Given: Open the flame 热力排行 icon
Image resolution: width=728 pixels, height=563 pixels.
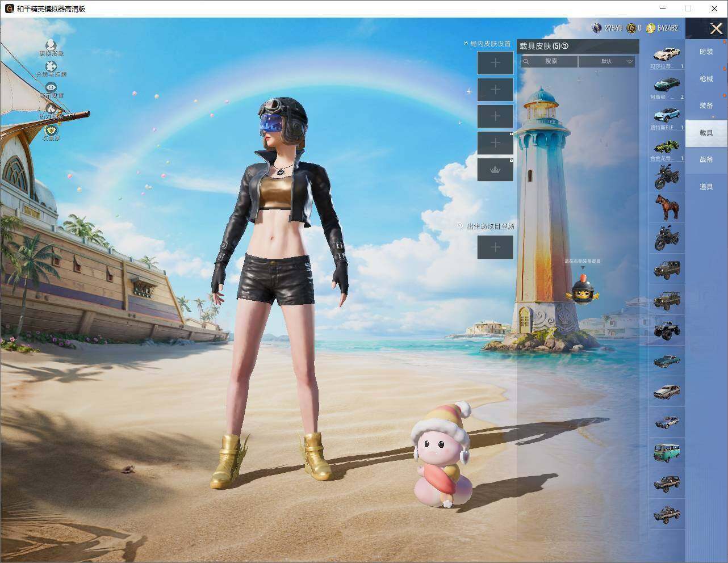Looking at the screenshot, I should point(51,111).
